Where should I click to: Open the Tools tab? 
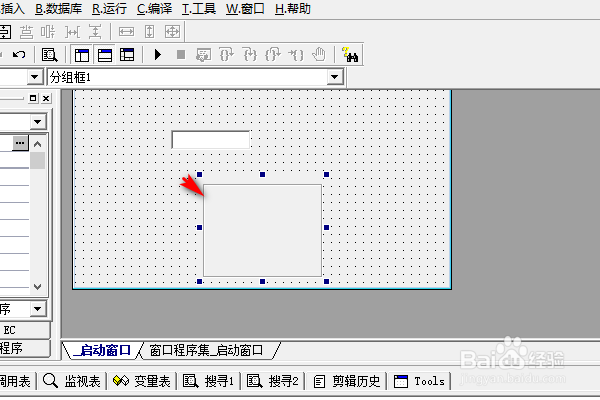419,381
